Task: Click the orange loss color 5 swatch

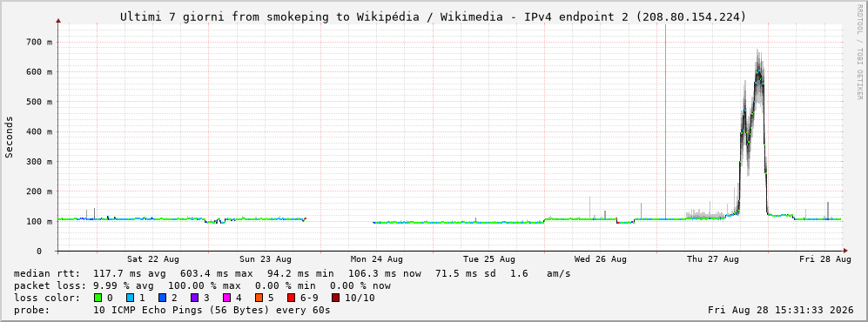Action: click(x=259, y=299)
